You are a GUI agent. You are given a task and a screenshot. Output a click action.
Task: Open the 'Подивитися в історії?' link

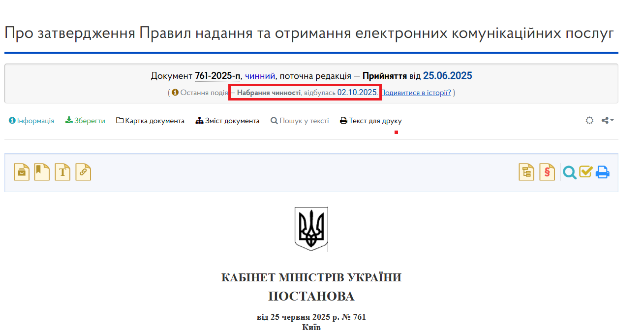point(416,92)
